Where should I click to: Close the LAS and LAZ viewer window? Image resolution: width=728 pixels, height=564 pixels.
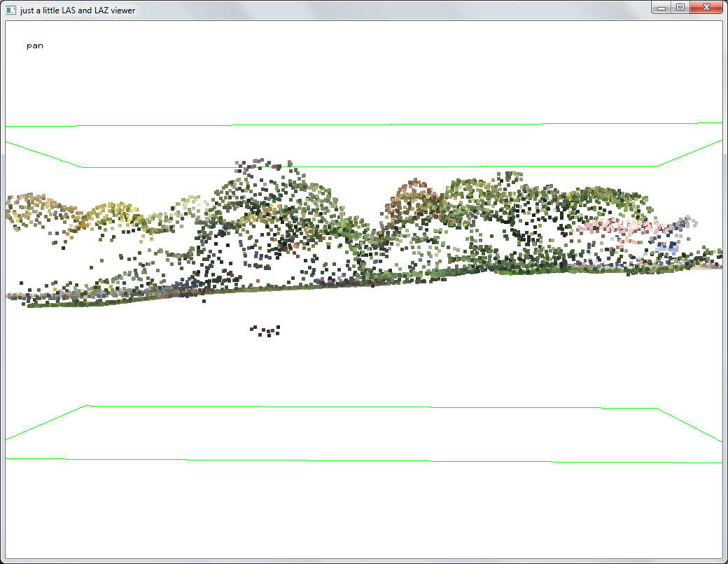pyautogui.click(x=706, y=7)
